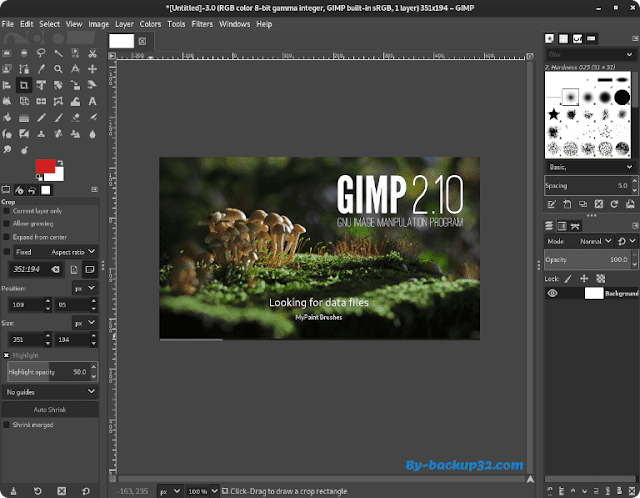
Task: Open the Windows menu
Action: [235, 24]
